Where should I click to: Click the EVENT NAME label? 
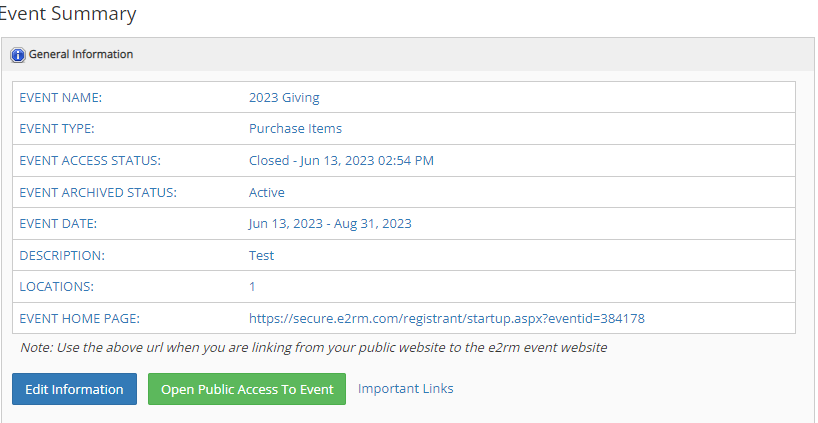(61, 98)
